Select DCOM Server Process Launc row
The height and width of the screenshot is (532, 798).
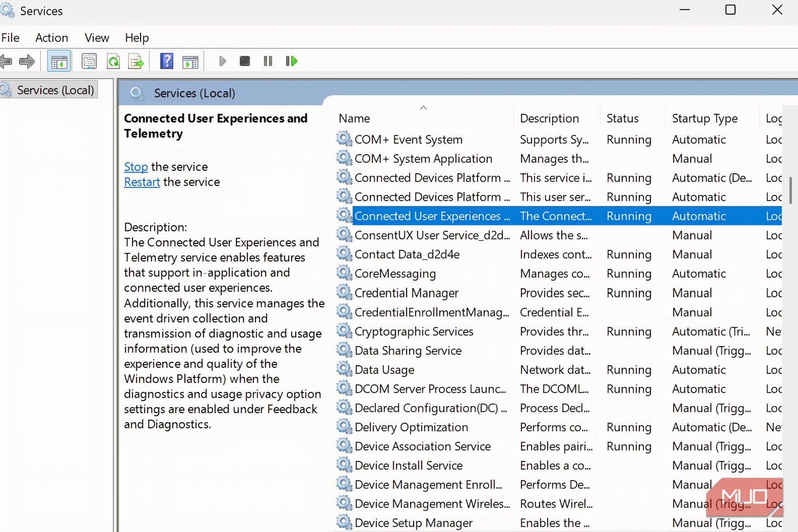pos(559,389)
